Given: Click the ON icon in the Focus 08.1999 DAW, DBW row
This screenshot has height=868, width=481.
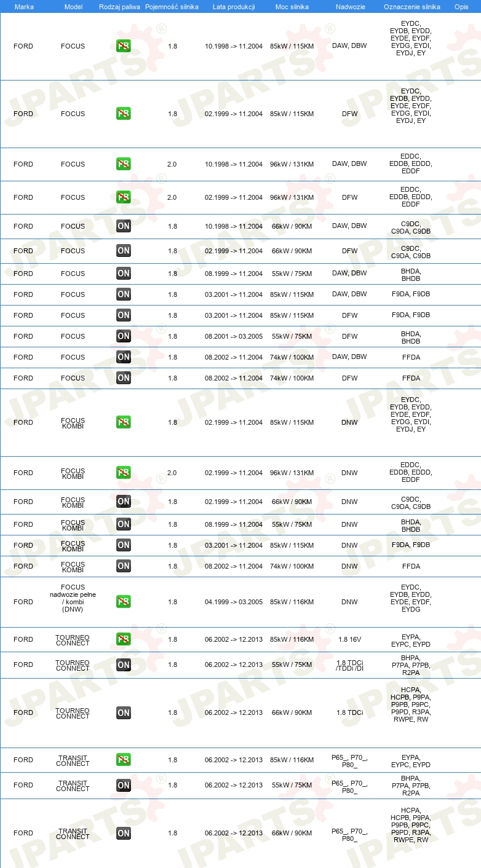Looking at the screenshot, I should click(x=124, y=274).
